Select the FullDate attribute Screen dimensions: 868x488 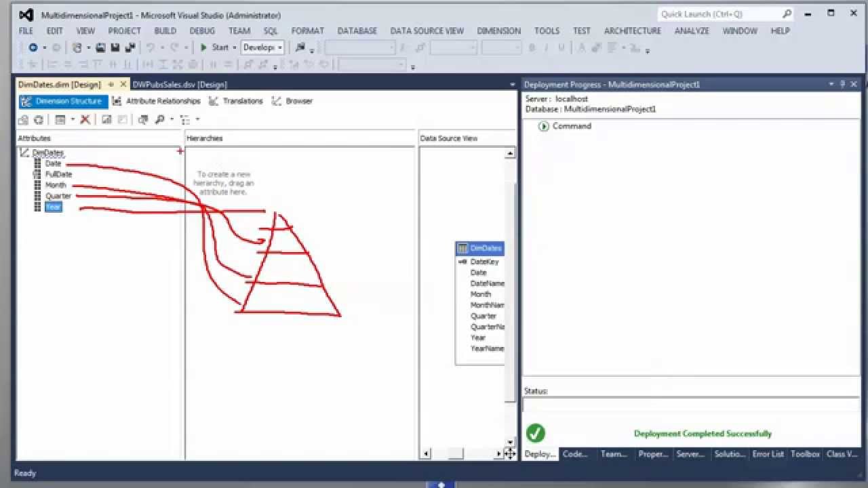tap(58, 174)
